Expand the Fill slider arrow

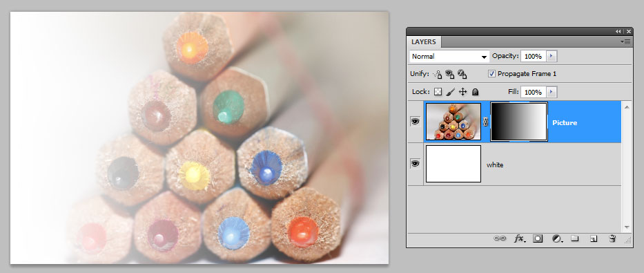[x=552, y=92]
